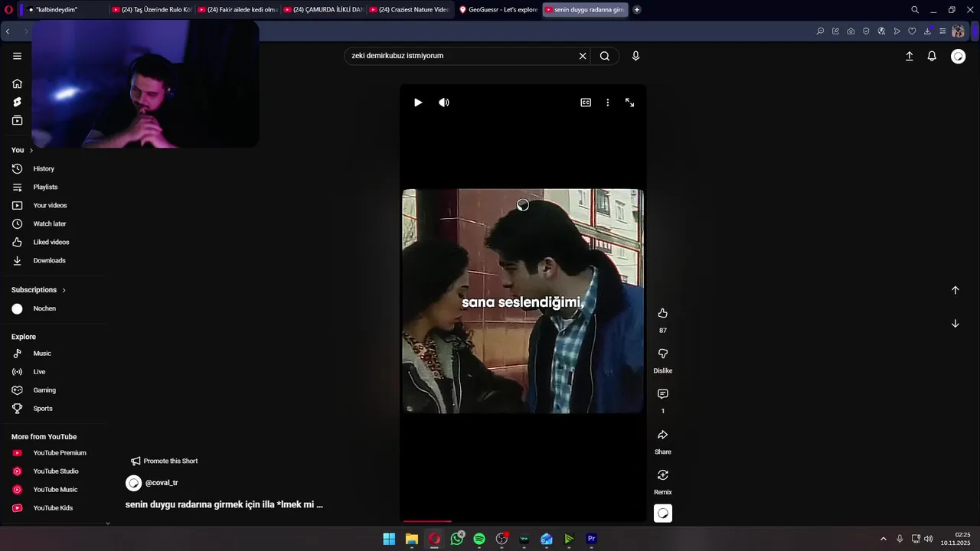Click Promote this Short button
Viewport: 980px width, 551px height.
pos(164,461)
